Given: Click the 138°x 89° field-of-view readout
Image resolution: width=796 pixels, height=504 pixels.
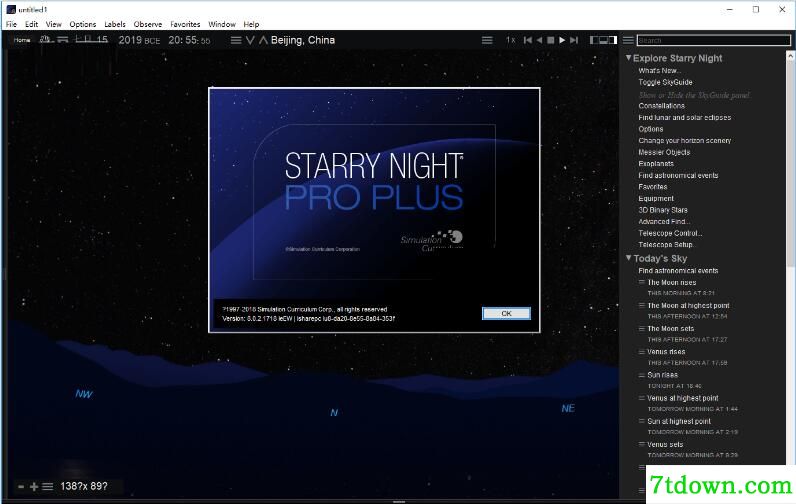Looking at the screenshot, I should (84, 486).
